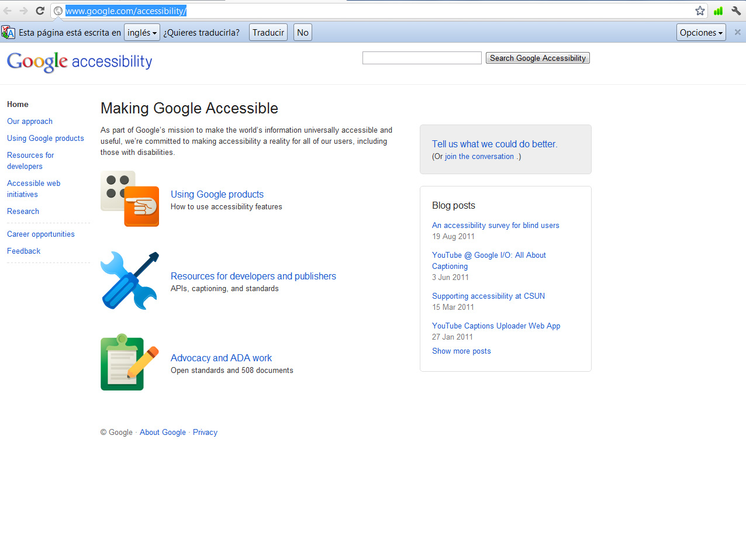Open the inglés language dropdown

pyautogui.click(x=142, y=33)
